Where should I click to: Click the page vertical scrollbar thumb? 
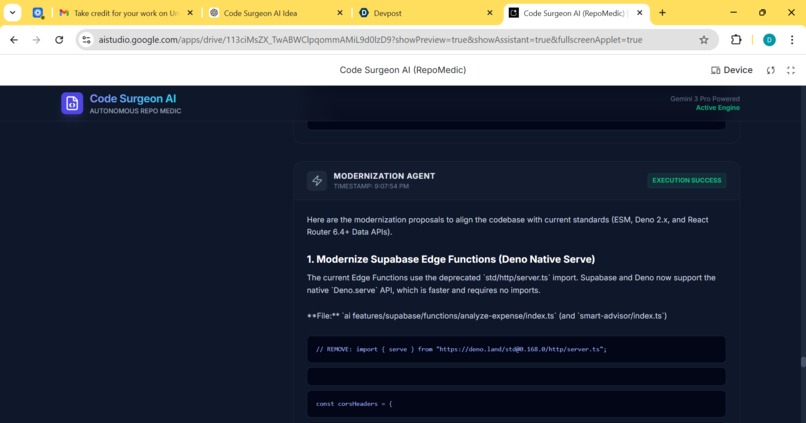(x=803, y=362)
